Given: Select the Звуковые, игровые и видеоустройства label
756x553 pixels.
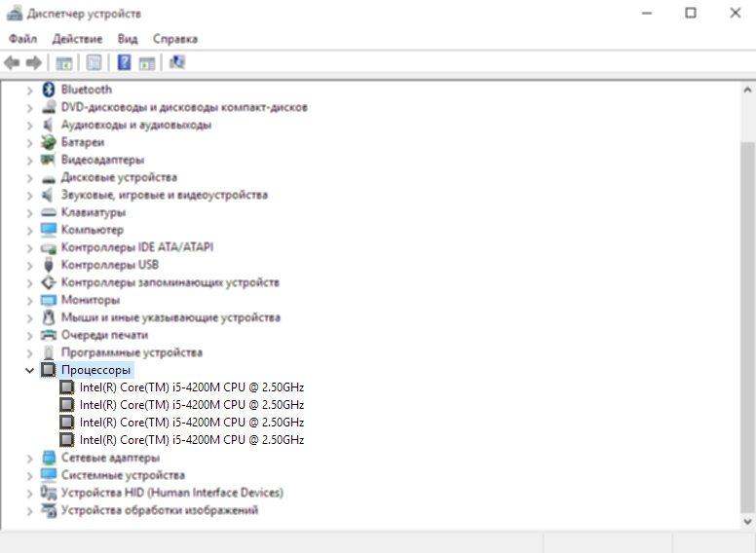Looking at the screenshot, I should pyautogui.click(x=165, y=195).
